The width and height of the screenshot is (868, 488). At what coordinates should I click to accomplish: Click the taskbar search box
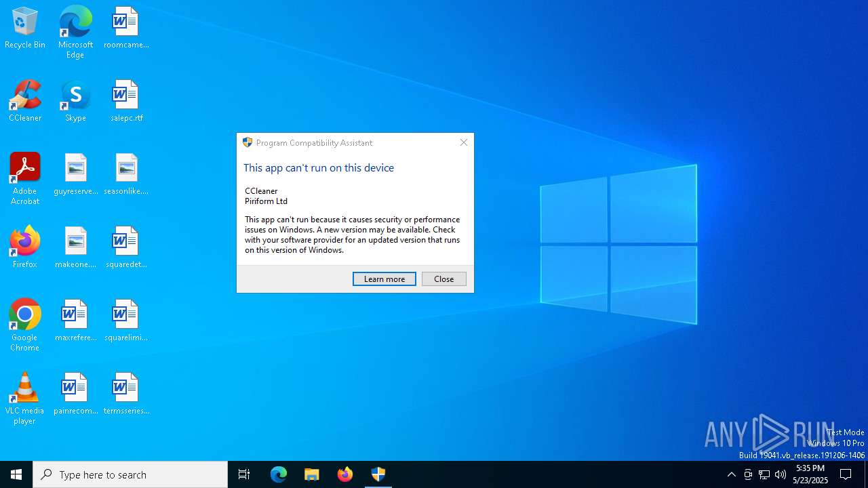click(130, 474)
